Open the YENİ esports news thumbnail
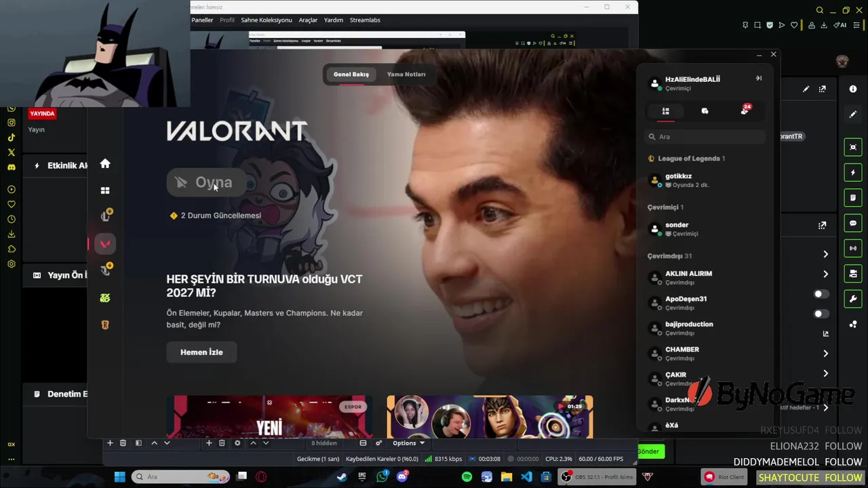This screenshot has width=868, height=488. pos(269,416)
